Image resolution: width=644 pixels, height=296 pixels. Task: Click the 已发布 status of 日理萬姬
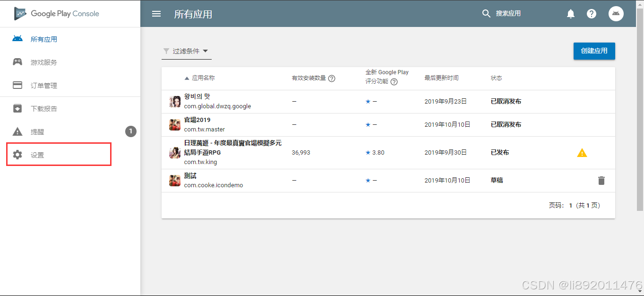pyautogui.click(x=500, y=153)
